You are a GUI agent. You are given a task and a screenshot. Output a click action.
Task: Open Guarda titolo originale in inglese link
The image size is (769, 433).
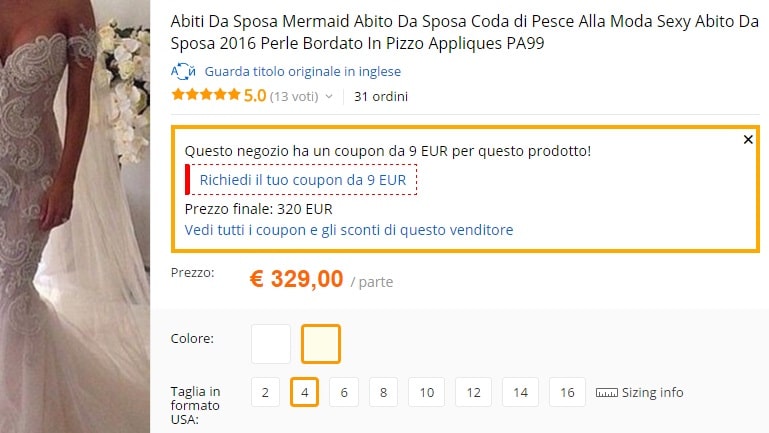point(303,72)
